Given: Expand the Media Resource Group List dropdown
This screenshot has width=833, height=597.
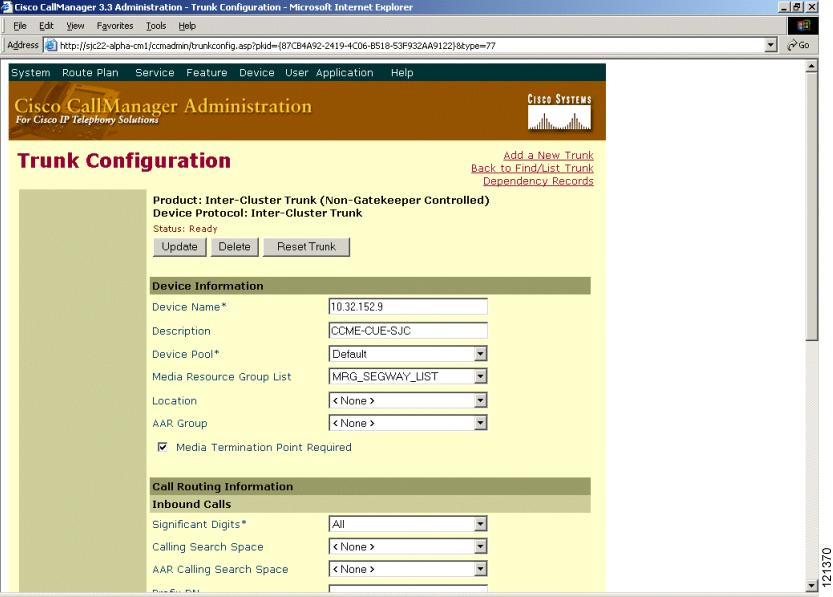Looking at the screenshot, I should tap(480, 377).
